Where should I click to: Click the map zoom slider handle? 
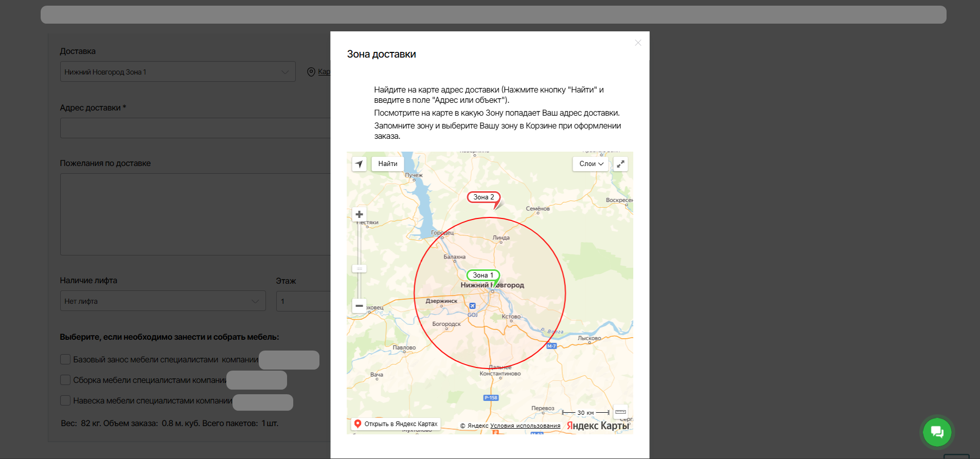(359, 268)
